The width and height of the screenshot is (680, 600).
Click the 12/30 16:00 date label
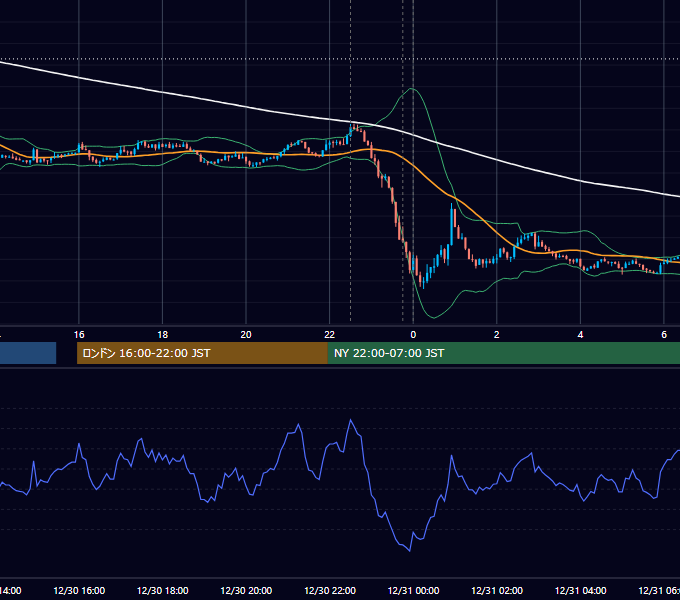pos(79,590)
